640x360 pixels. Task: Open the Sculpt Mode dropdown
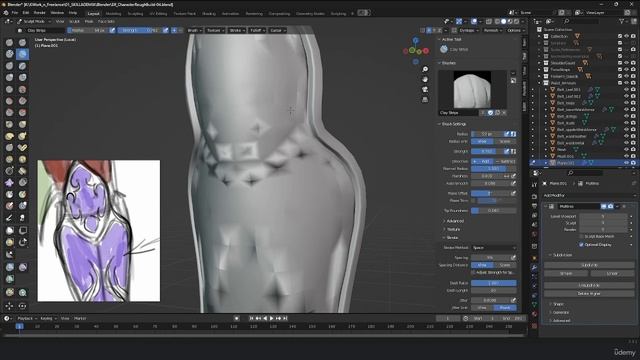pyautogui.click(x=34, y=21)
